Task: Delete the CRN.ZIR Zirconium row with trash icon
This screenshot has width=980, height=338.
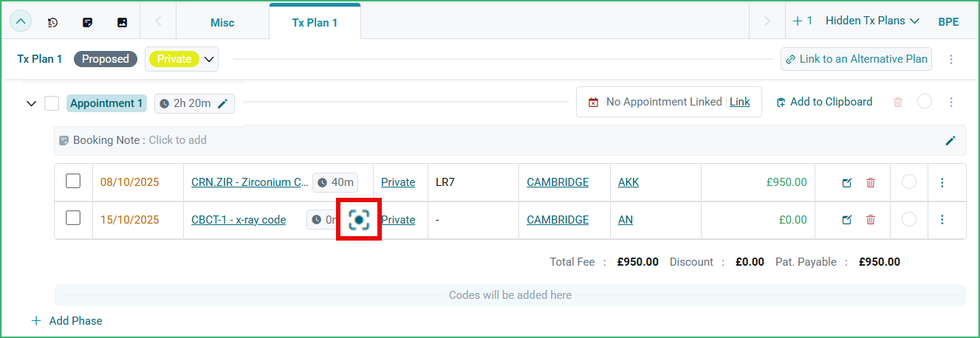Action: click(871, 182)
